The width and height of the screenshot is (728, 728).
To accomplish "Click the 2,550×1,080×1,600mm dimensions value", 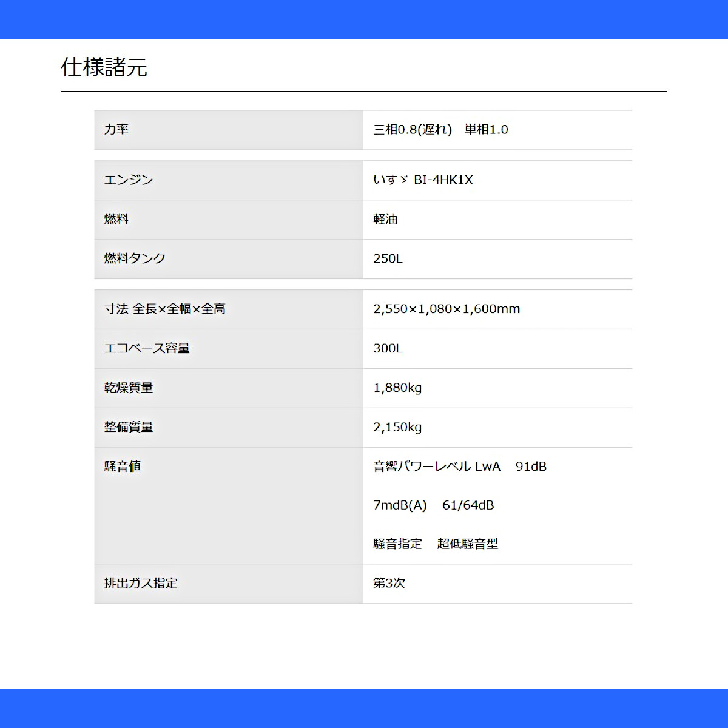I will pyautogui.click(x=447, y=309).
